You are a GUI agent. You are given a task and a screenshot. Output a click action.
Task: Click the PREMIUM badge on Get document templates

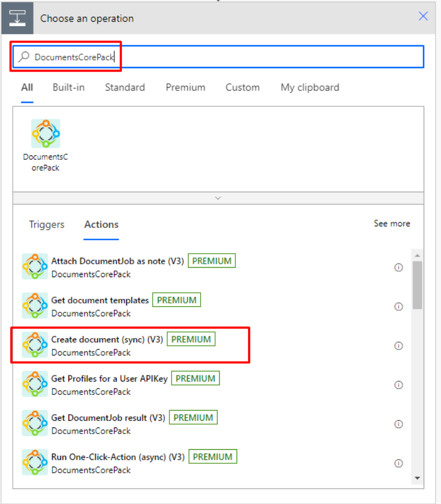click(177, 300)
